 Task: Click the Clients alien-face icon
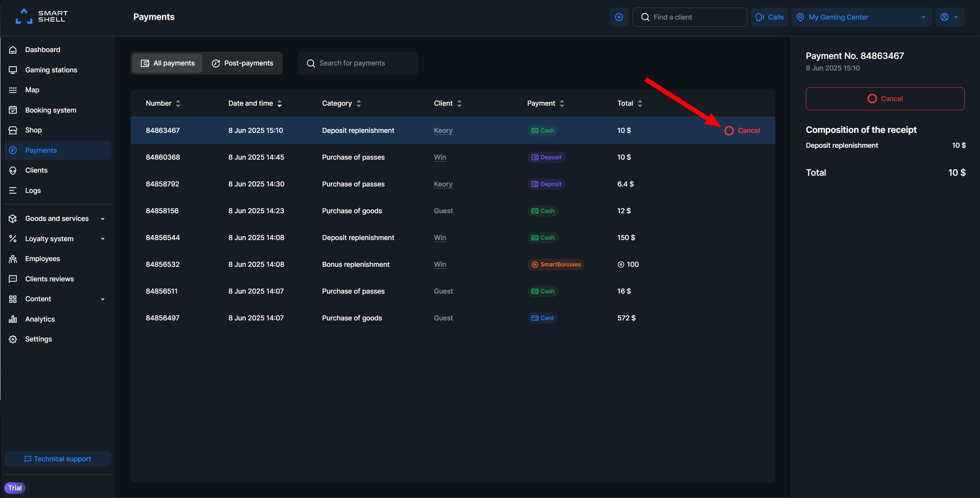[13, 170]
